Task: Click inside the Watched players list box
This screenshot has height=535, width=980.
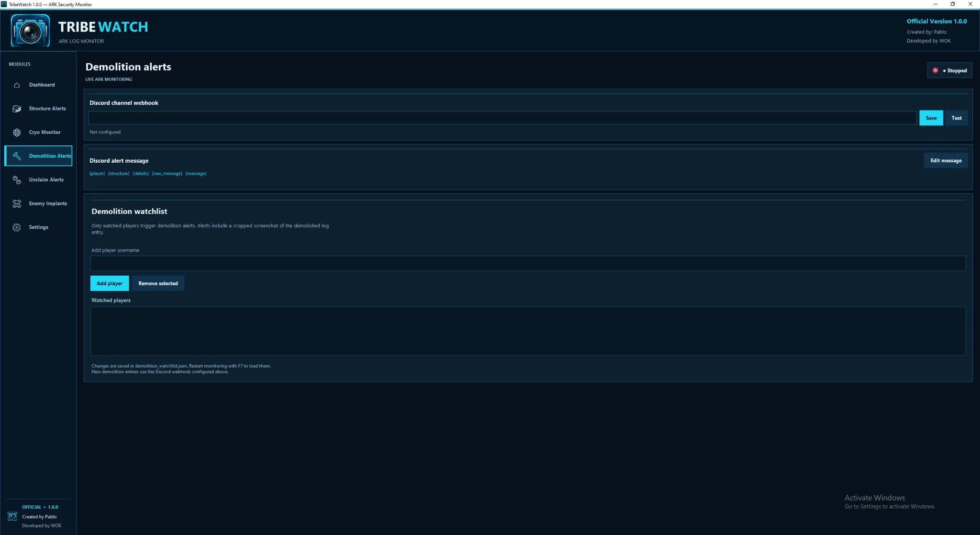Action: click(x=528, y=331)
